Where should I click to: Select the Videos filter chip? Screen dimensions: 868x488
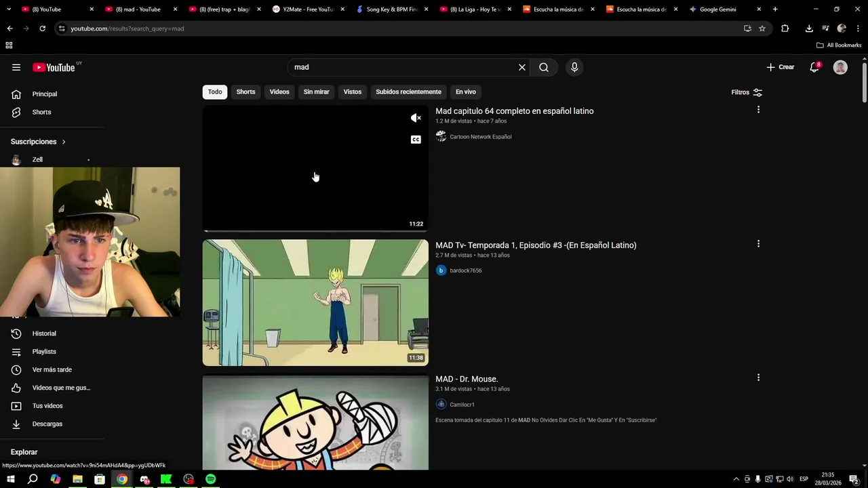point(279,91)
